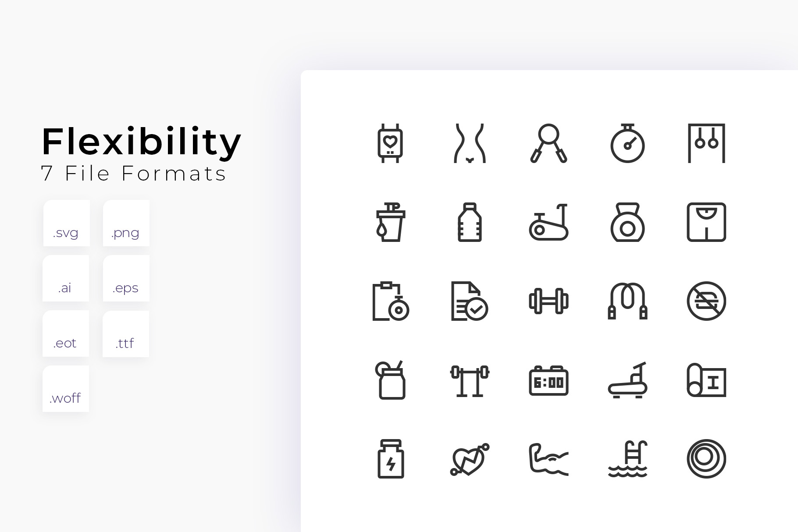
Task: Select the .svg file format tile
Action: [x=67, y=223]
